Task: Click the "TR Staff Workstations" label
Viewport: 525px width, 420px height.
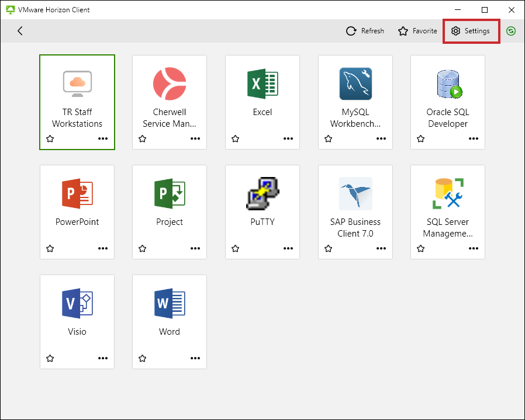Action: coord(77,118)
